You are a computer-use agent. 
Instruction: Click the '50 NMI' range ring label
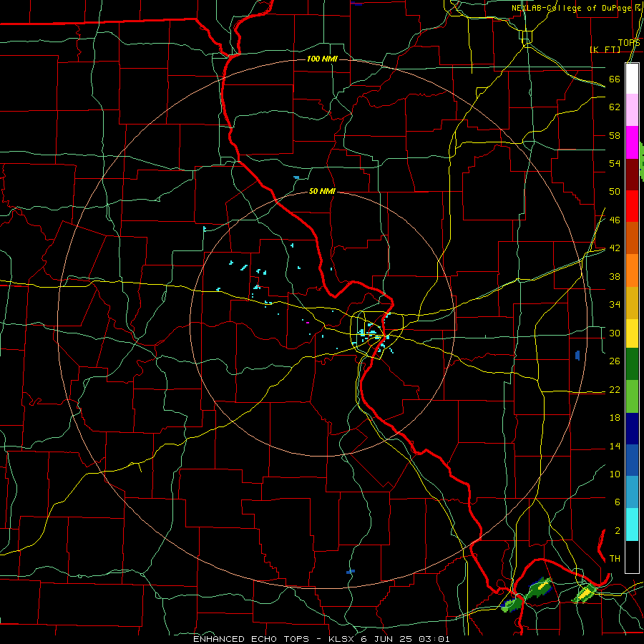click(322, 191)
